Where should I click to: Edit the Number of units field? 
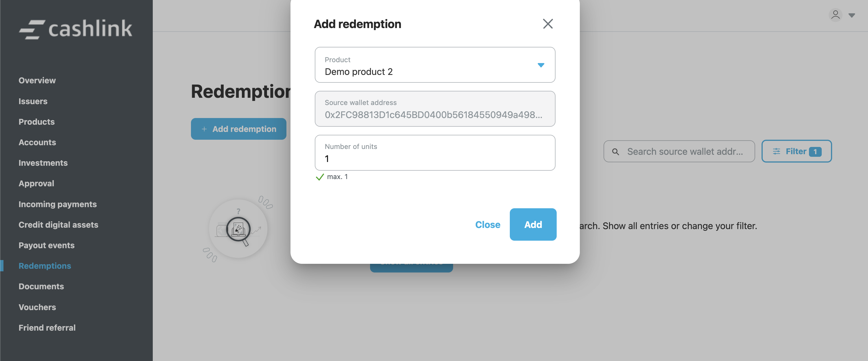[435, 158]
